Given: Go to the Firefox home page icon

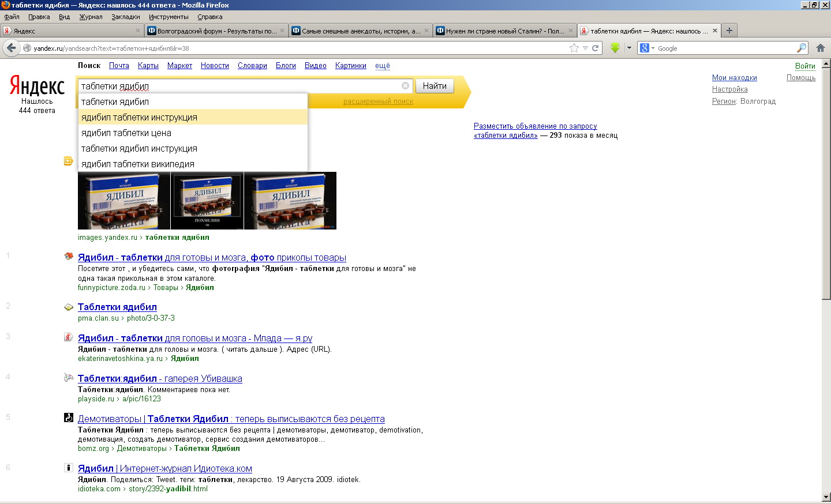Looking at the screenshot, I should [x=820, y=48].
